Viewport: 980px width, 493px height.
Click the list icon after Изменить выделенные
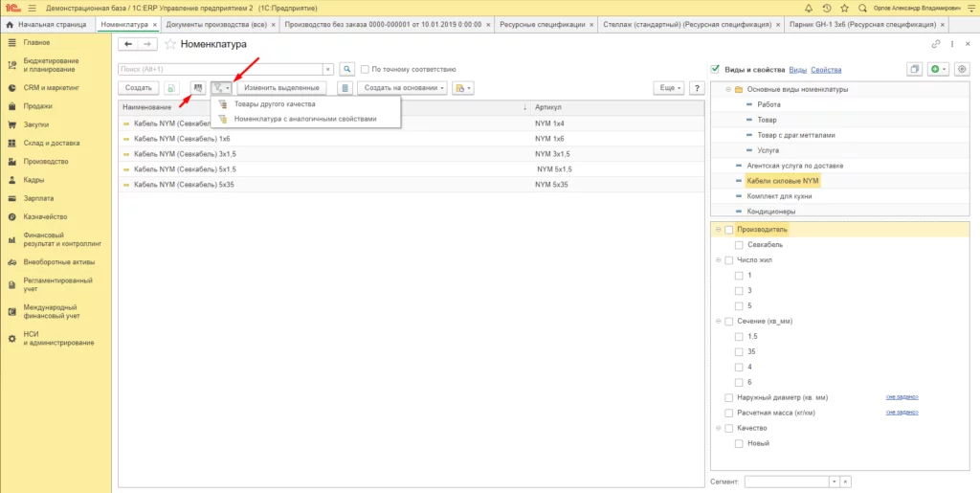pos(345,88)
